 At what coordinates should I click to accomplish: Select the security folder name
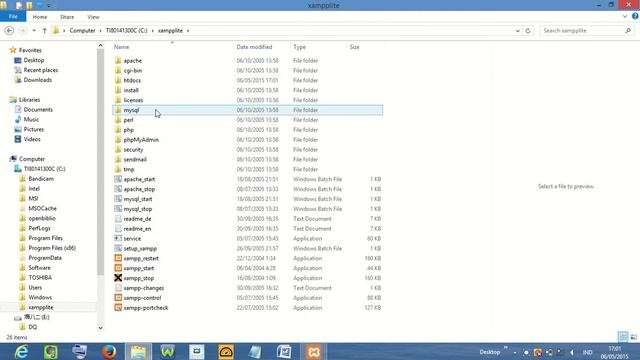(x=133, y=150)
